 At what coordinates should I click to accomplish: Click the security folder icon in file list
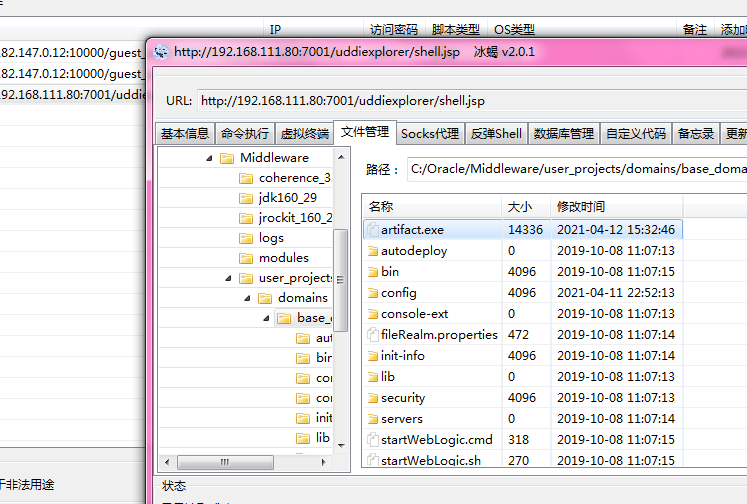[373, 398]
